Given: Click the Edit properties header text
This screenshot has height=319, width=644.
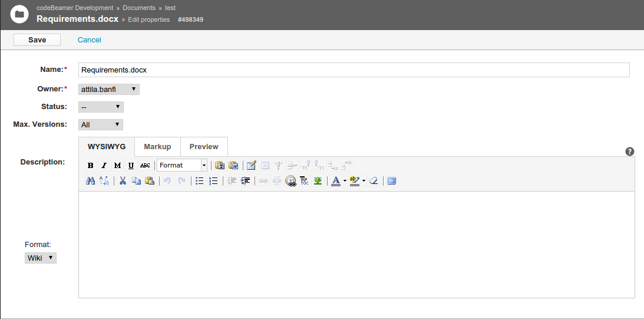Looking at the screenshot, I should [148, 19].
